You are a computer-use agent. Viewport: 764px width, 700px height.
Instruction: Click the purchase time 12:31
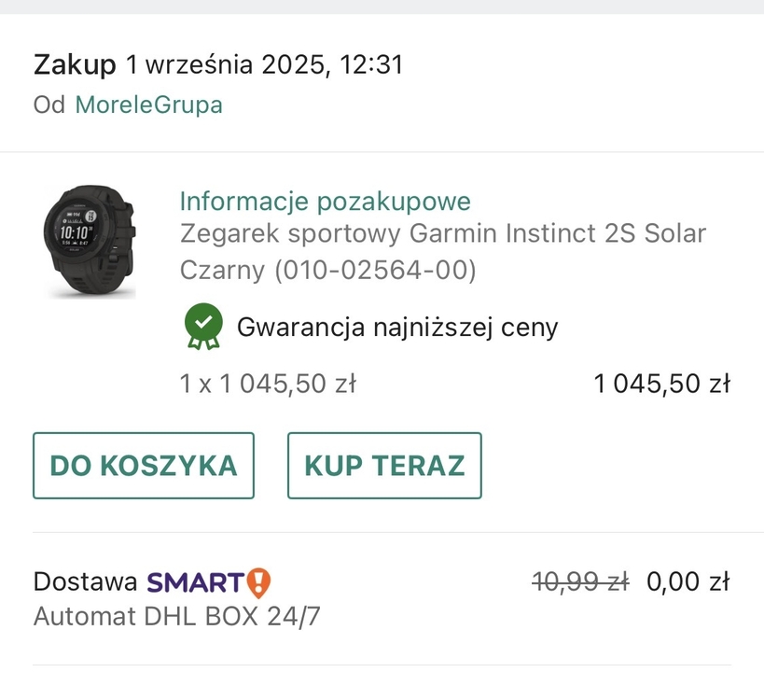pyautogui.click(x=371, y=65)
